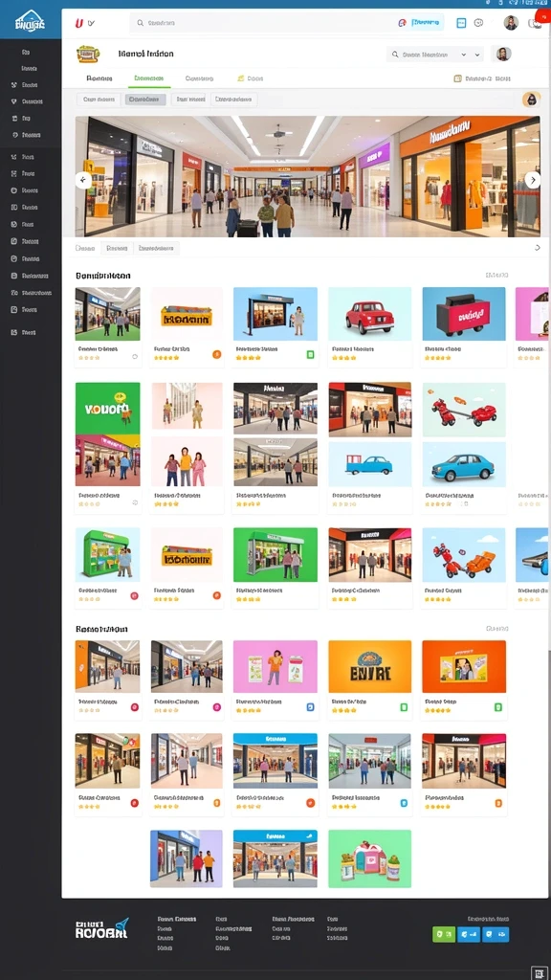Click the green badge on the orange framed-picture card

point(497,707)
